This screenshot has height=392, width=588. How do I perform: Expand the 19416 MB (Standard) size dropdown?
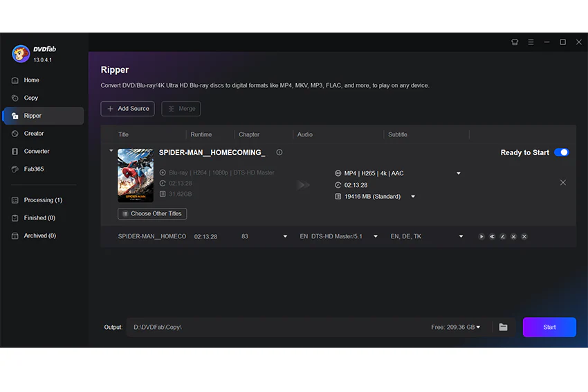[x=413, y=197]
